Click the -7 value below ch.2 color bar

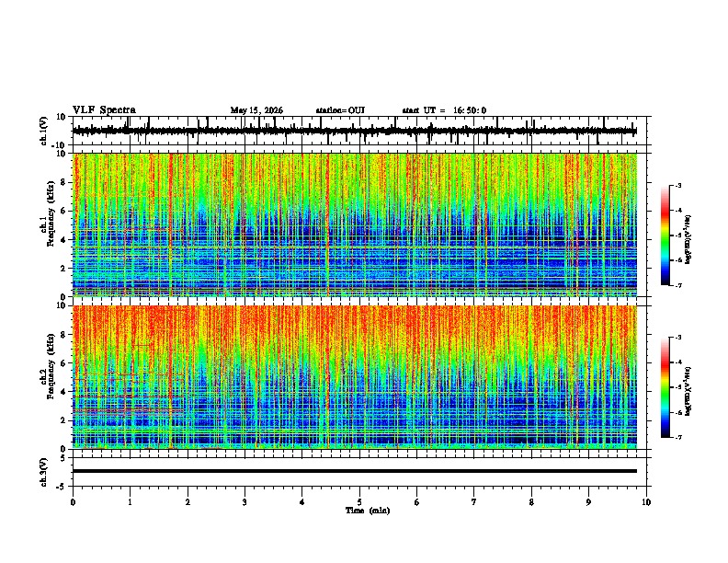coord(677,438)
